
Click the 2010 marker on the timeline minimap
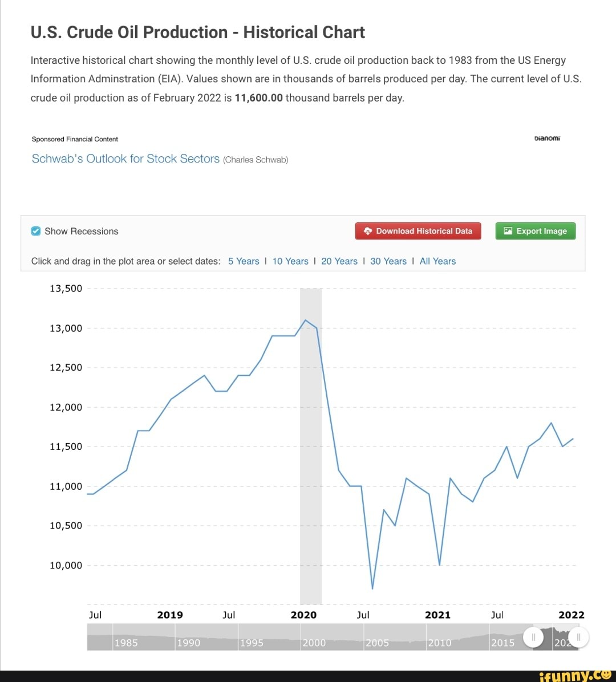pyautogui.click(x=440, y=643)
